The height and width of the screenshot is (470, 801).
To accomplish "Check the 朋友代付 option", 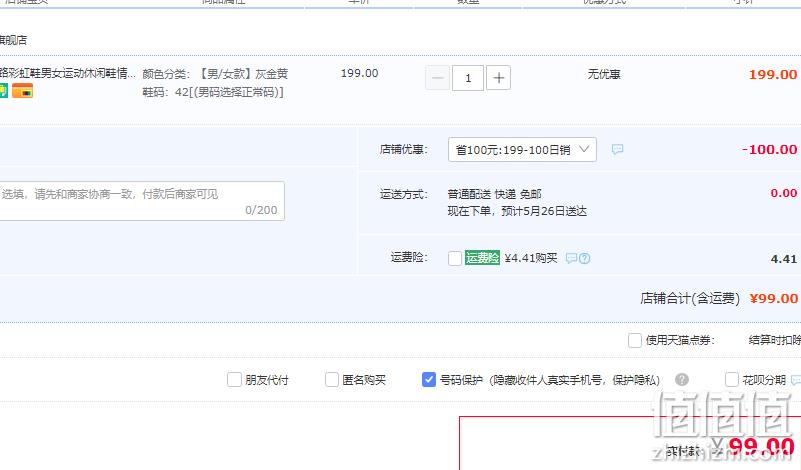I will (234, 380).
